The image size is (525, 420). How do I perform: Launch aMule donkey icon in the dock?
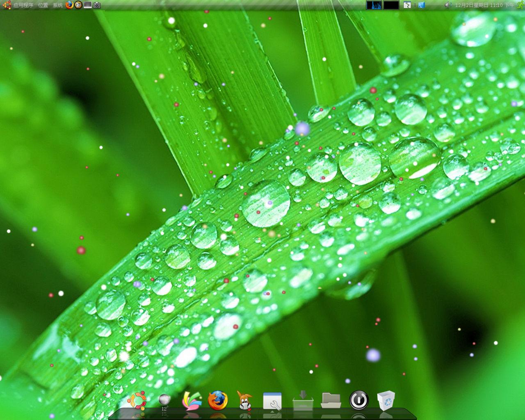click(x=245, y=400)
